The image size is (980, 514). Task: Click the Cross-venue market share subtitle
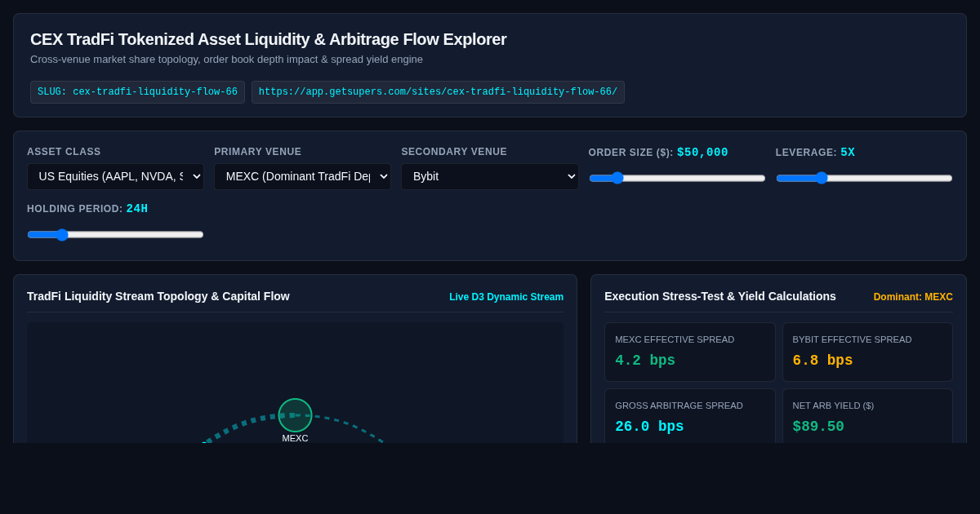tap(227, 60)
